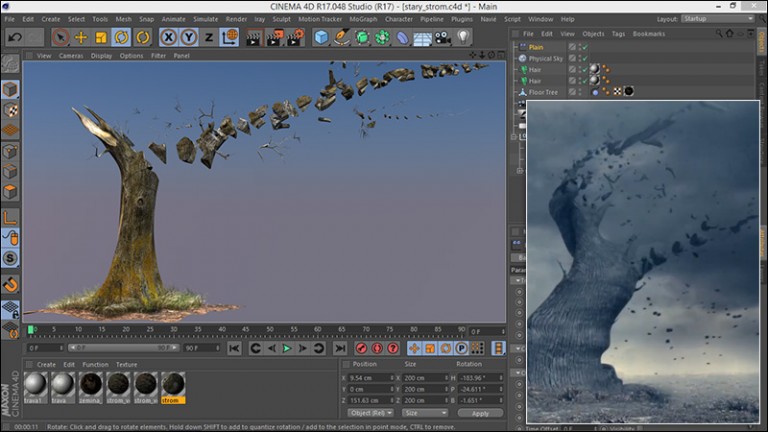The width and height of the screenshot is (768, 432).
Task: Select the Physical Sky object
Action: pyautogui.click(x=546, y=59)
